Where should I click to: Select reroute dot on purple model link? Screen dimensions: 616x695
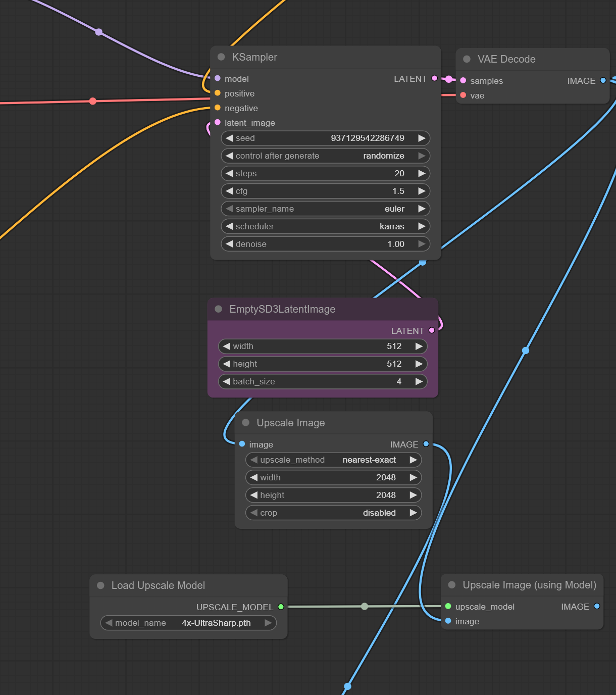click(x=99, y=32)
